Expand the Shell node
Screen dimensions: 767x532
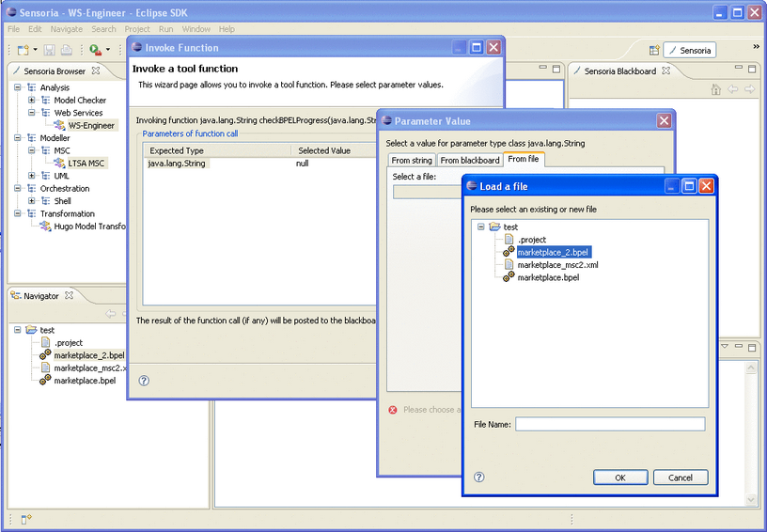coord(32,201)
